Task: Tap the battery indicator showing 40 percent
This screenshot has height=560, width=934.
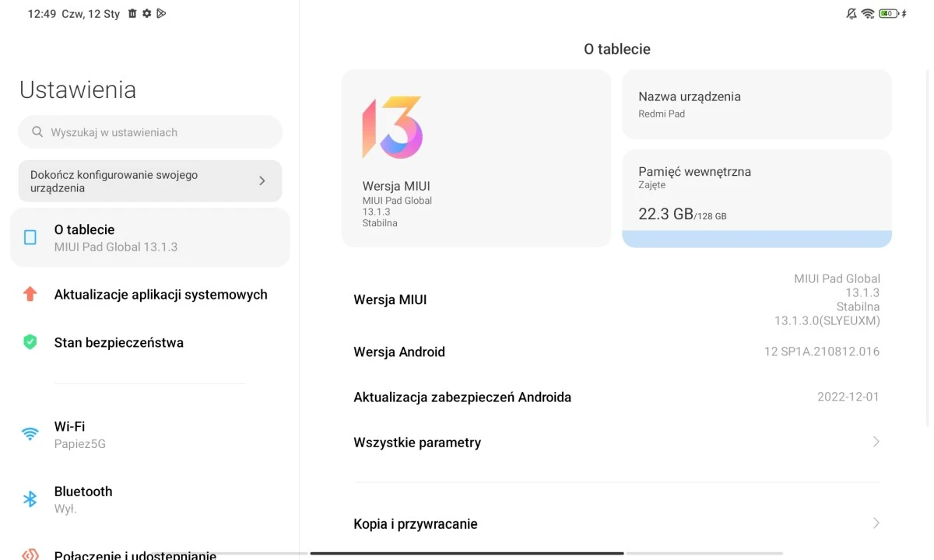Action: (x=887, y=13)
